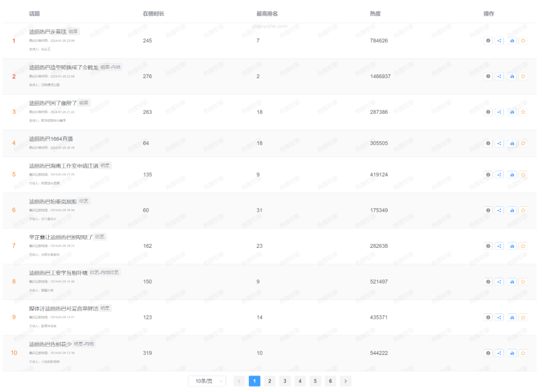The width and height of the screenshot is (541, 392).
Task: Open topic 迪丽热巴造型师换成了金靖龙
Action: click(x=63, y=68)
